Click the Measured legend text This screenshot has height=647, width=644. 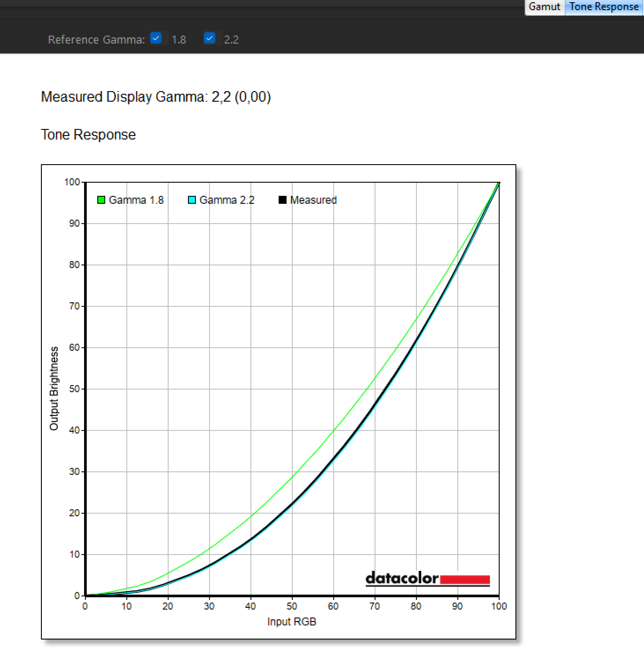[313, 200]
